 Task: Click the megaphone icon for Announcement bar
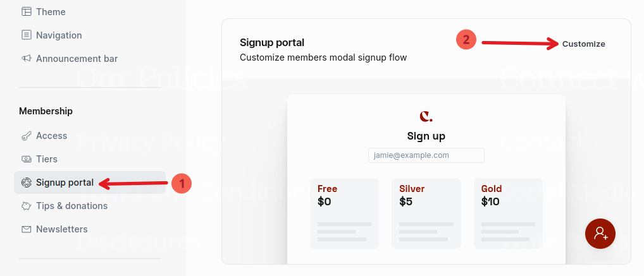point(26,59)
